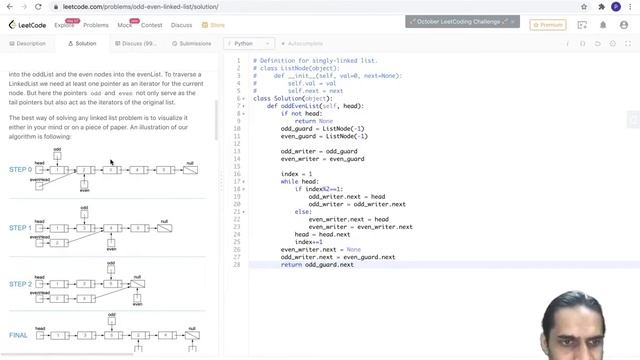Toggle fullscreen editor mode

point(628,44)
